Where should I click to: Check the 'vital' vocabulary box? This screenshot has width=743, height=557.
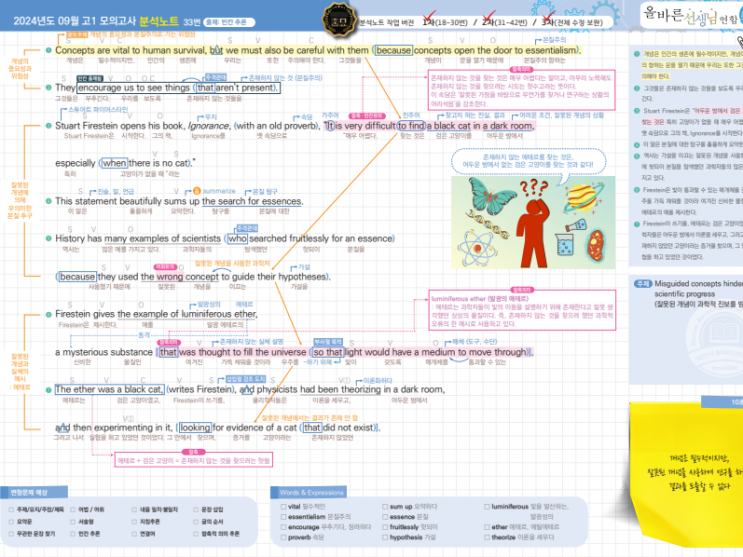(283, 507)
